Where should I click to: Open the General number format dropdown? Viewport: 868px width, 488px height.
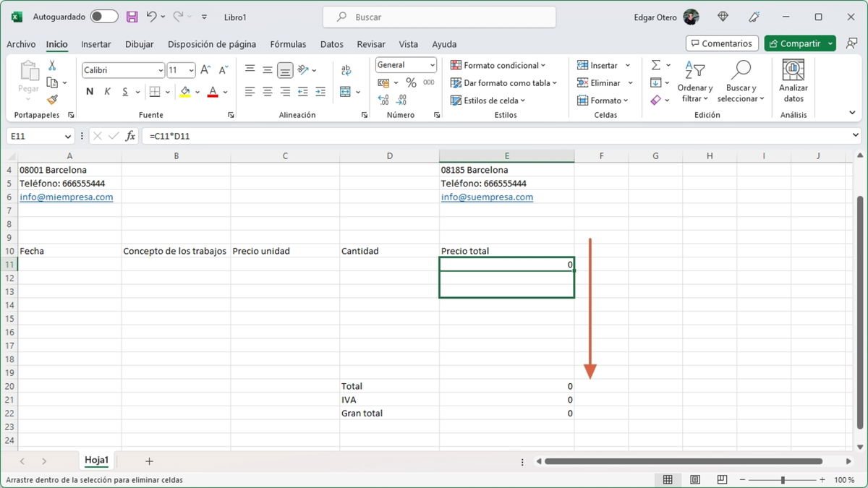tap(433, 65)
